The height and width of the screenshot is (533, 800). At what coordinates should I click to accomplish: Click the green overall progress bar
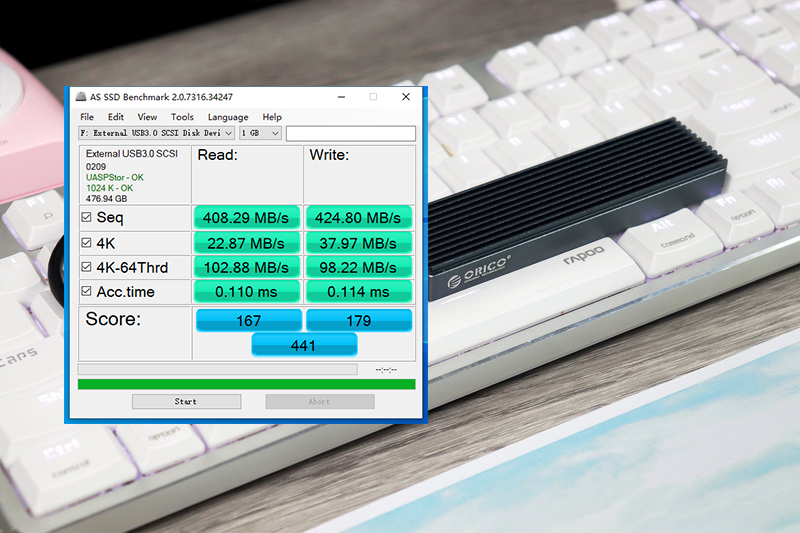pos(246,384)
